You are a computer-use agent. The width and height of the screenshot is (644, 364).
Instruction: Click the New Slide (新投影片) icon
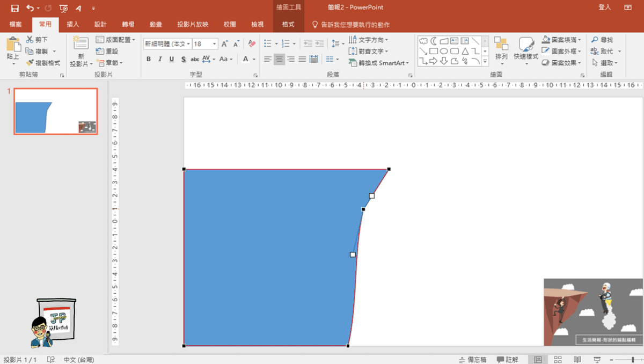coord(81,43)
